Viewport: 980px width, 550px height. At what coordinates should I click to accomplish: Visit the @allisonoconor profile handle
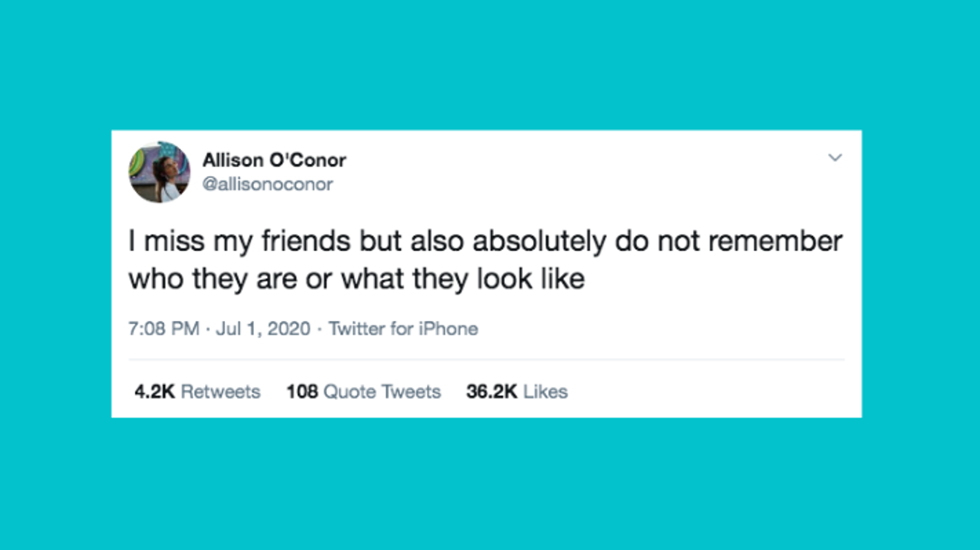pyautogui.click(x=267, y=185)
